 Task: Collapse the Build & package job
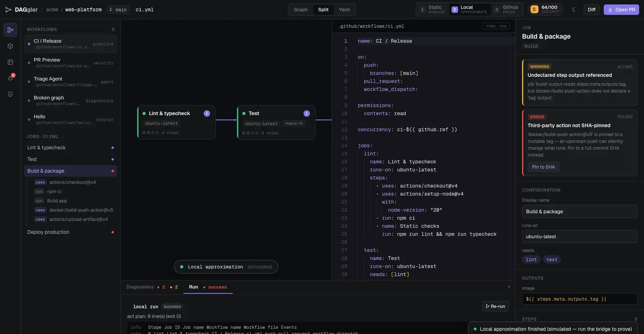point(70,171)
